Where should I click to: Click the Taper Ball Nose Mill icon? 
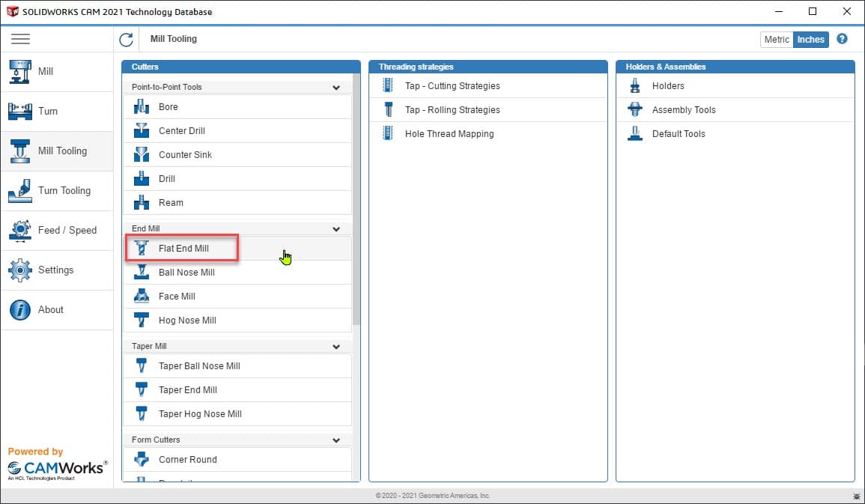(142, 366)
